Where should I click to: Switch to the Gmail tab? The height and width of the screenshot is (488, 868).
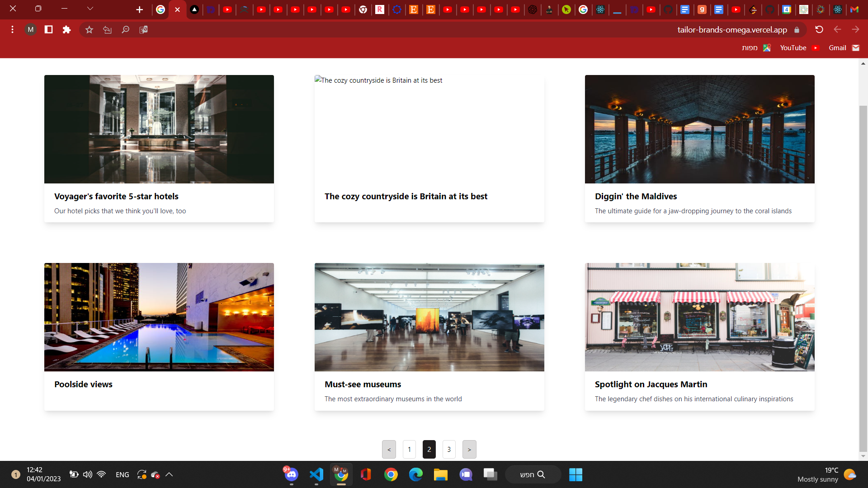coord(854,9)
